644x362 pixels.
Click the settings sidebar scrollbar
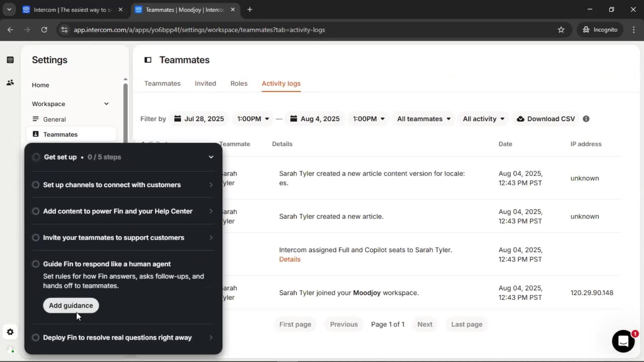(x=125, y=112)
